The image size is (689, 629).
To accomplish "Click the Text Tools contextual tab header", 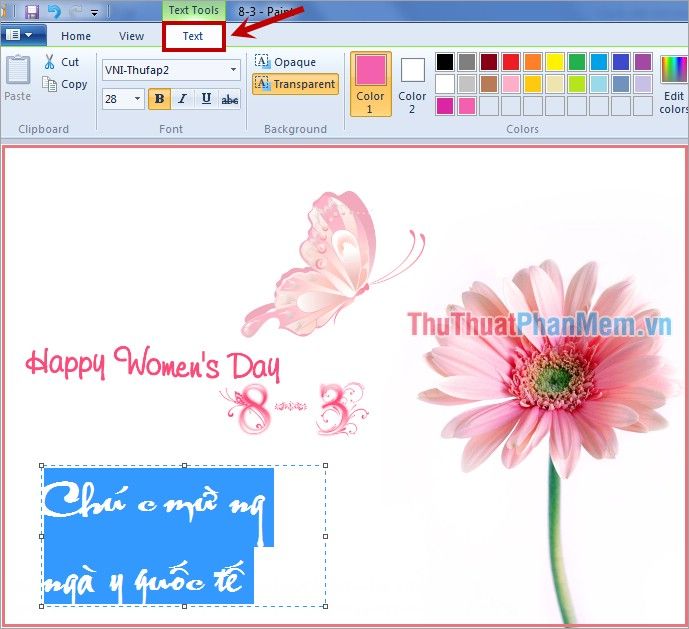I will coord(193,10).
